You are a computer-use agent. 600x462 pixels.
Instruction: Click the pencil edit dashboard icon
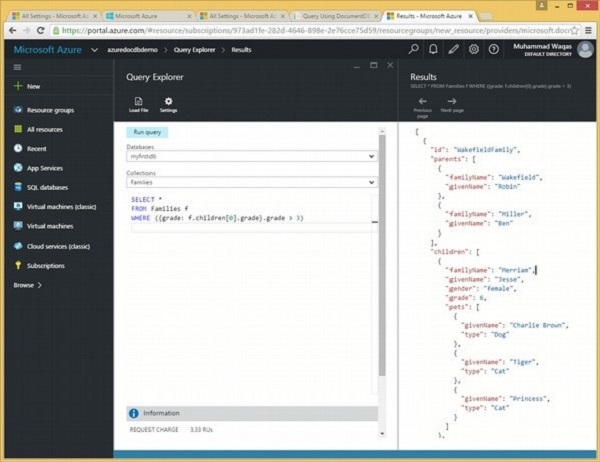[454, 49]
